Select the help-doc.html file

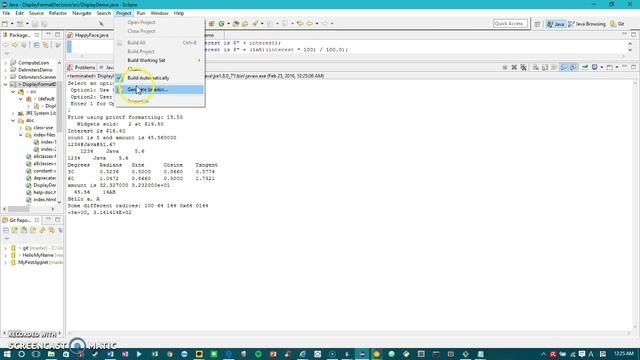[x=41, y=192]
